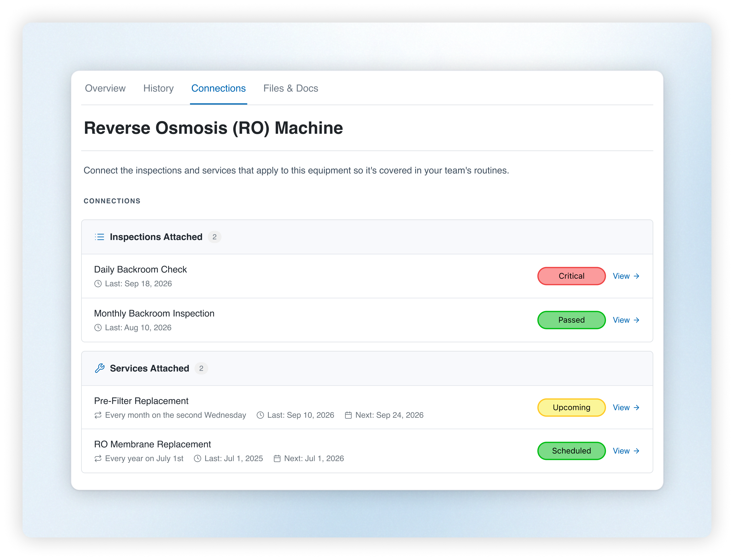Image resolution: width=734 pixels, height=560 pixels.
Task: Click the Inspections Attached heading
Action: [156, 237]
